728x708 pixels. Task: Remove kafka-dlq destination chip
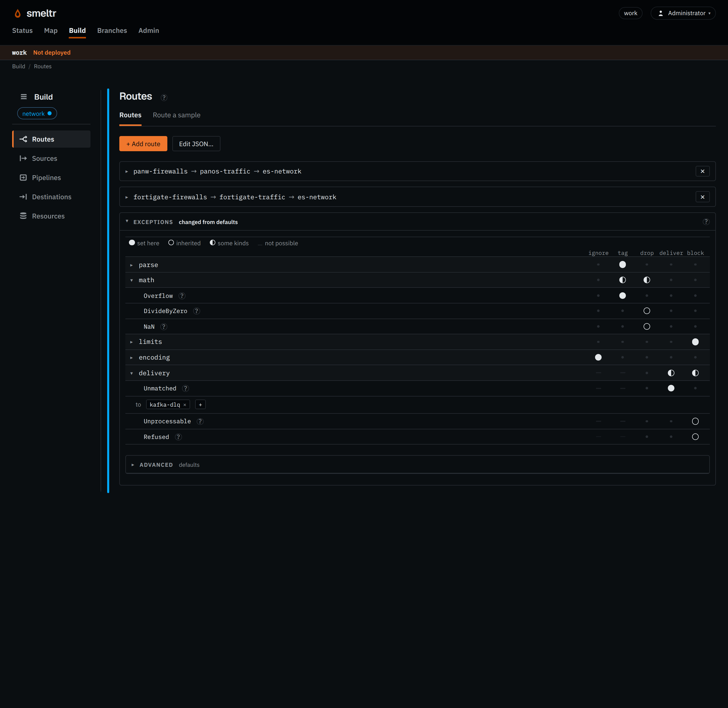point(185,405)
